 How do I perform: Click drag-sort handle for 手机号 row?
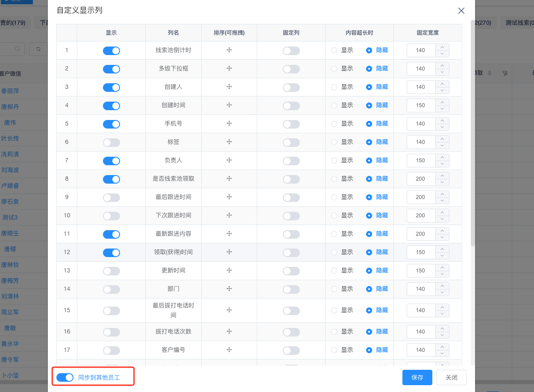tap(229, 123)
